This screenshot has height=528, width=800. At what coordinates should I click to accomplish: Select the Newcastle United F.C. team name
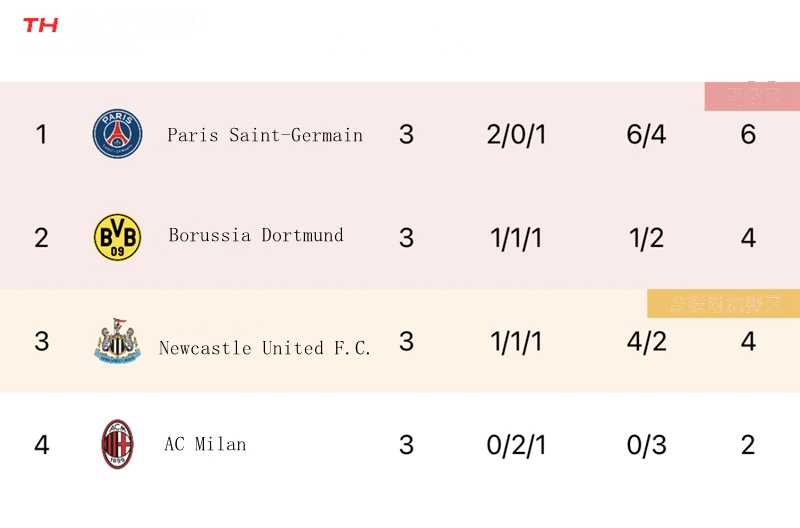coord(264,348)
